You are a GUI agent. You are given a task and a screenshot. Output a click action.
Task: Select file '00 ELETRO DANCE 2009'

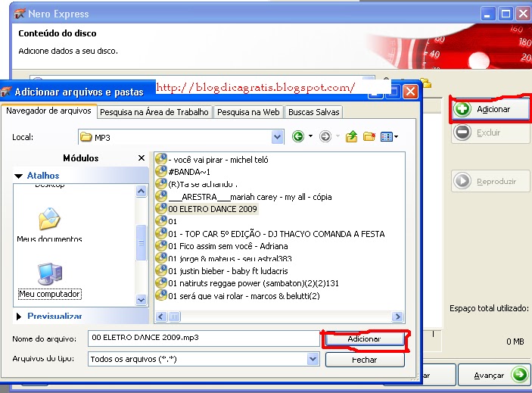tap(213, 209)
